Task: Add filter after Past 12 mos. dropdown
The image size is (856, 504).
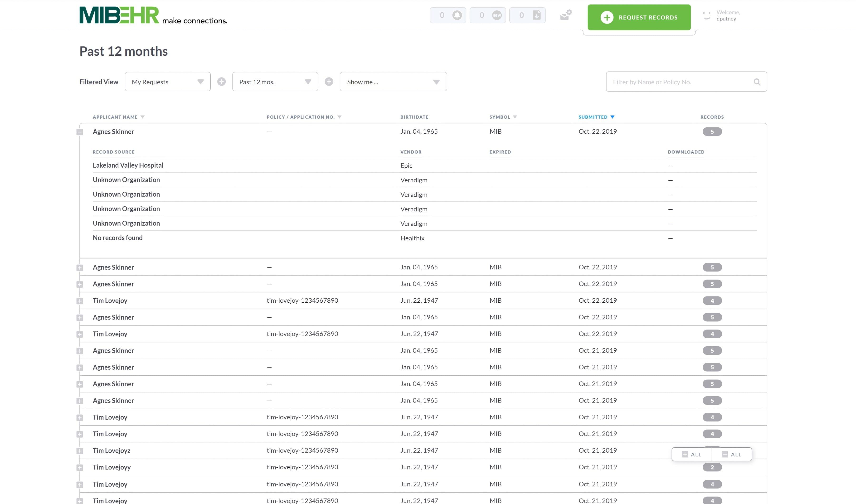Action: tap(329, 82)
